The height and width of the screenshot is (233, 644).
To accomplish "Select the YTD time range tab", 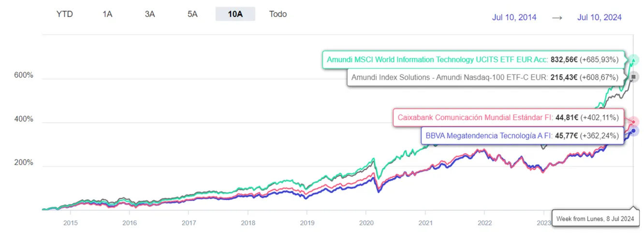I will [x=64, y=14].
